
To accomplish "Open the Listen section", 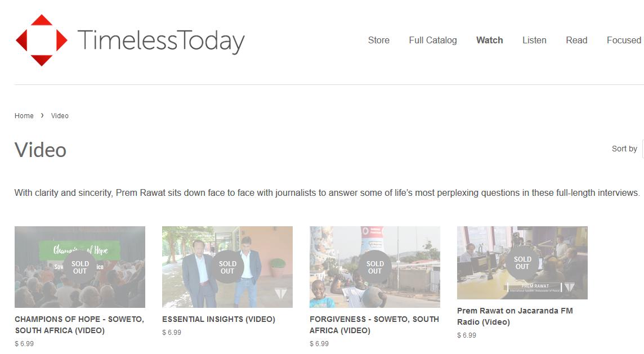I will tap(534, 40).
